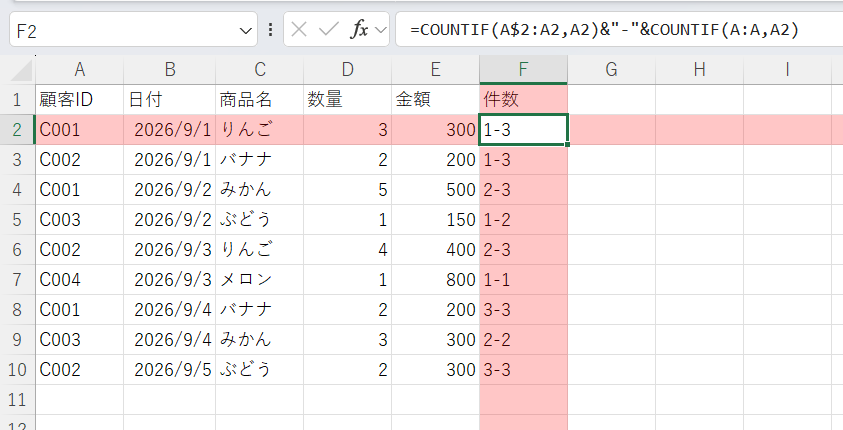Click the fill handle of cell F2
This screenshot has width=843, height=430.
(x=567, y=144)
